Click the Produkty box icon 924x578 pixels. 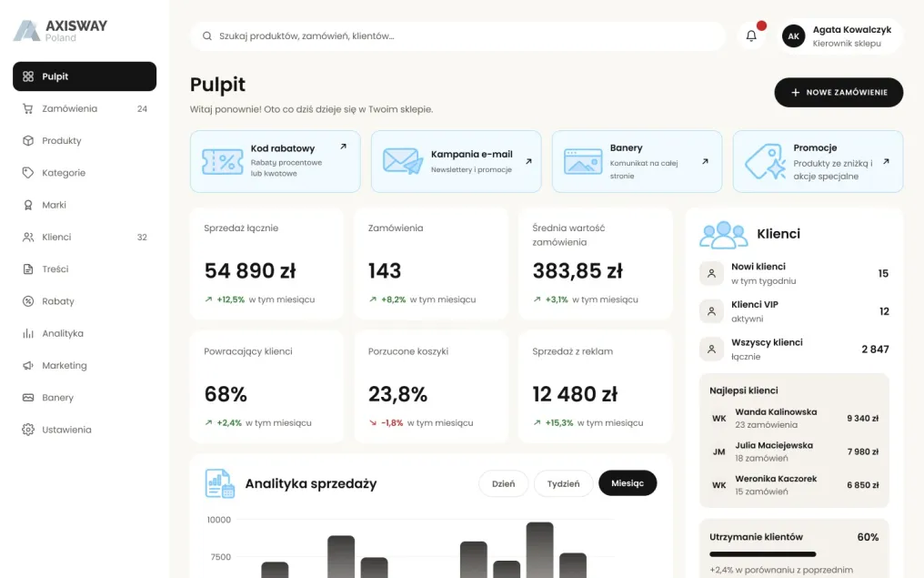tap(27, 140)
